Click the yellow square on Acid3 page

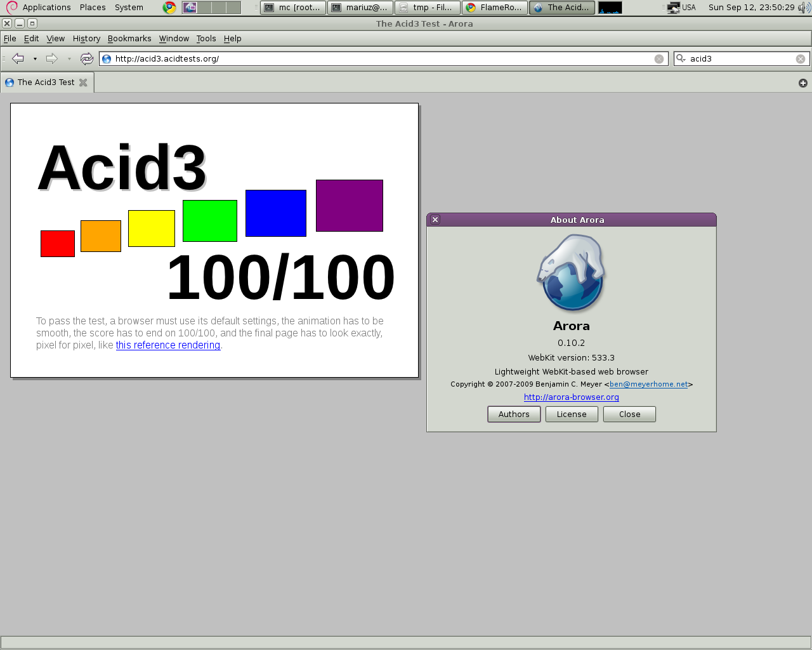coord(152,229)
